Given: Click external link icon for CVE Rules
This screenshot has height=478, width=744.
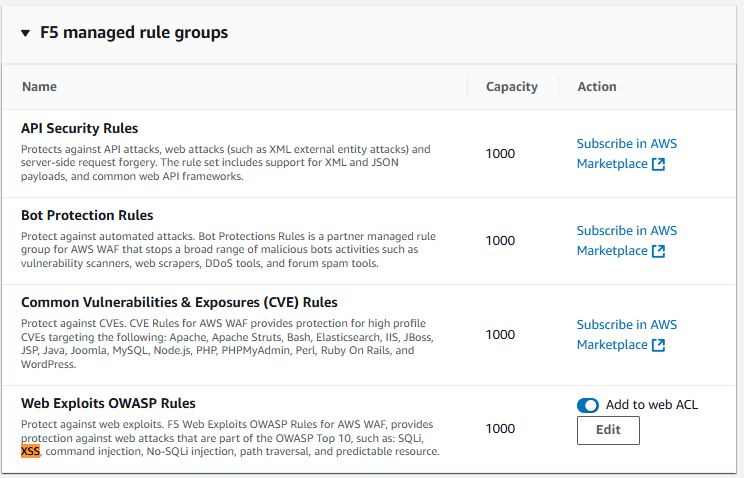Looking at the screenshot, I should click(x=659, y=345).
